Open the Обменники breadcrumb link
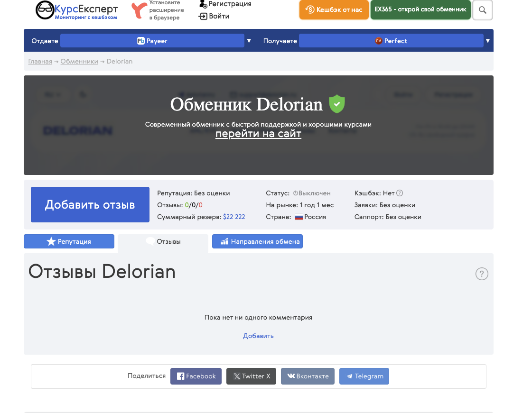This screenshot has width=532, height=413. tap(79, 61)
